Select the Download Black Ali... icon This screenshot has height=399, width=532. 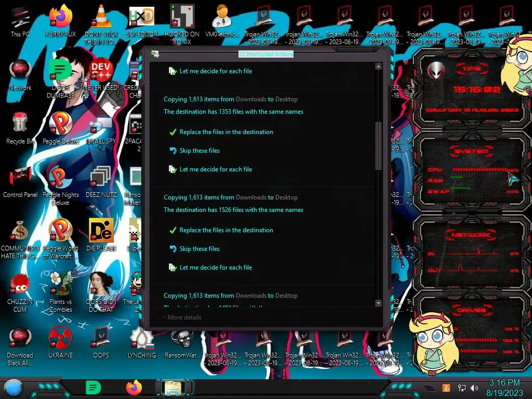(x=20, y=346)
